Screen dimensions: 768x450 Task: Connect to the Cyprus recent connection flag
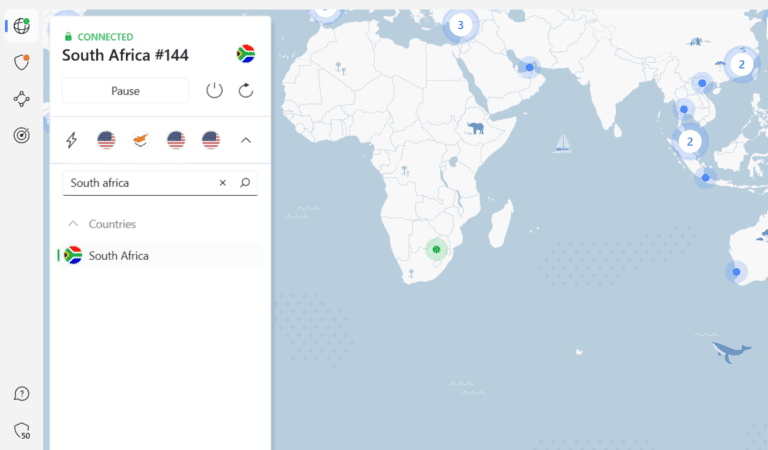141,140
